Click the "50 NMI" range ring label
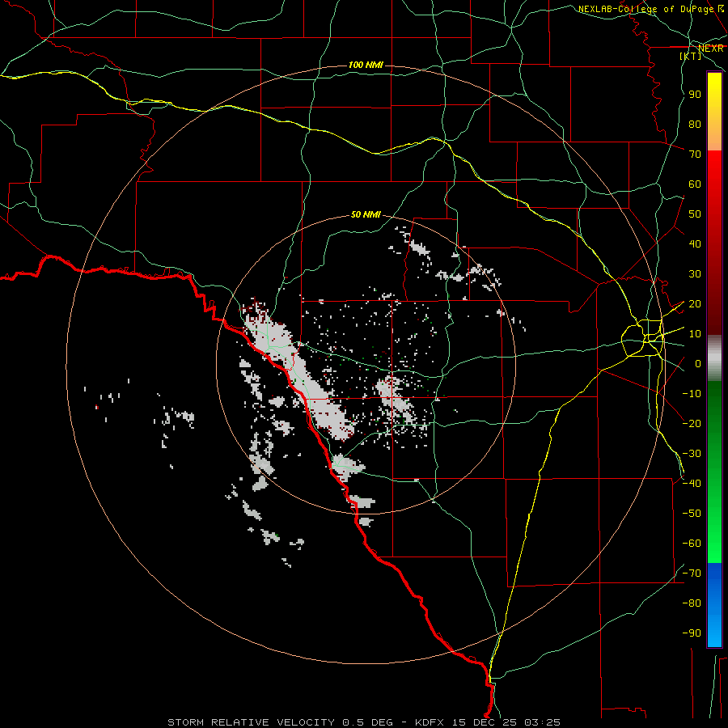This screenshot has width=728, height=728. pyautogui.click(x=366, y=214)
